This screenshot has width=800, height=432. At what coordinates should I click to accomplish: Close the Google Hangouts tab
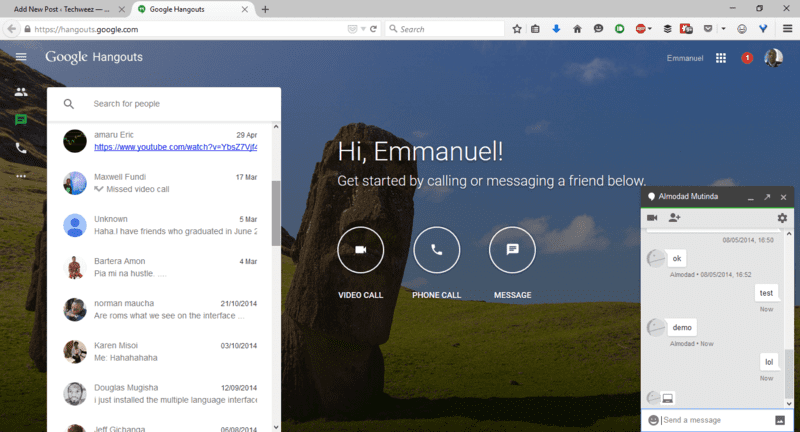(x=245, y=9)
